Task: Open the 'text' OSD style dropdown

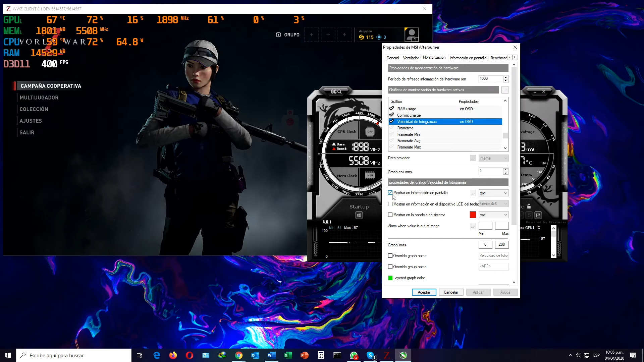Action: pyautogui.click(x=493, y=193)
